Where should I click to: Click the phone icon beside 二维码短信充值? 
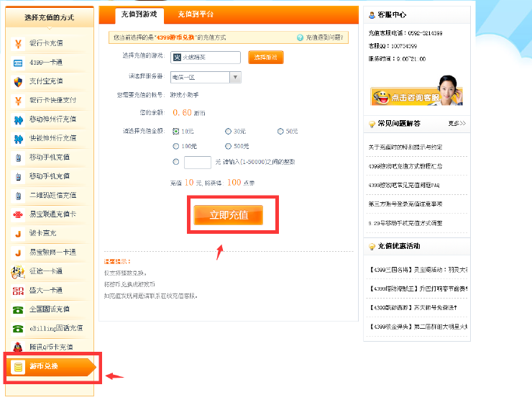click(18, 196)
